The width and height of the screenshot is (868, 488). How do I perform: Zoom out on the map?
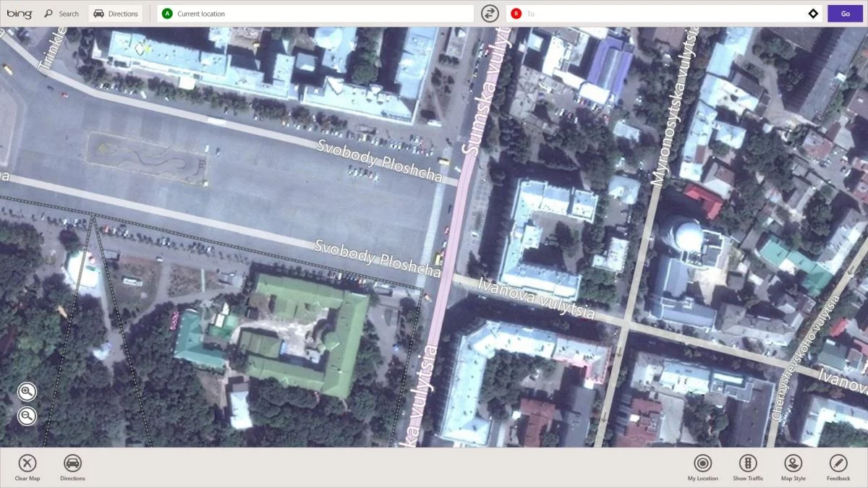27,416
